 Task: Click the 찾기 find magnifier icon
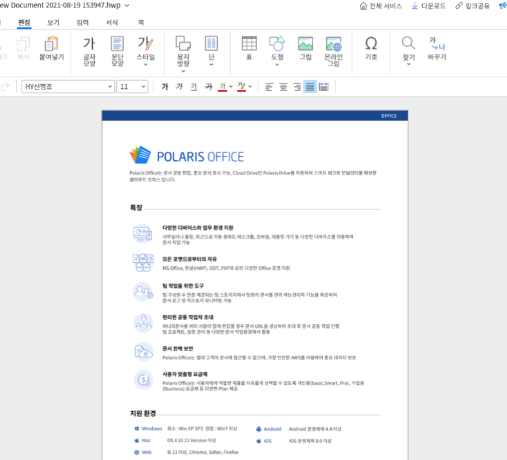408,48
